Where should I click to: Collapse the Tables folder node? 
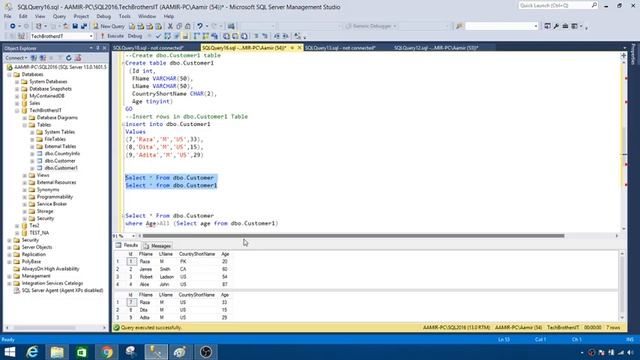click(x=25, y=125)
